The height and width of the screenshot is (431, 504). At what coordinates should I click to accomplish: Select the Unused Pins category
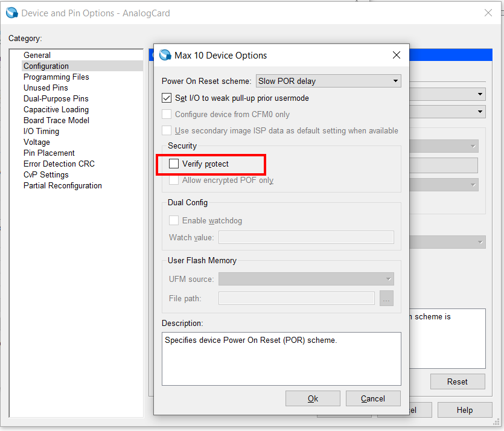point(45,88)
